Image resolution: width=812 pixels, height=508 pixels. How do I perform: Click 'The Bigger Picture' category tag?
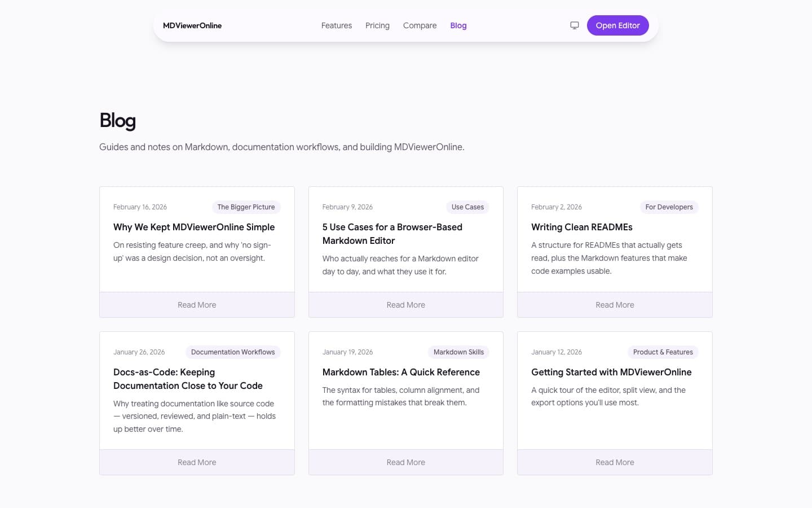coord(246,207)
